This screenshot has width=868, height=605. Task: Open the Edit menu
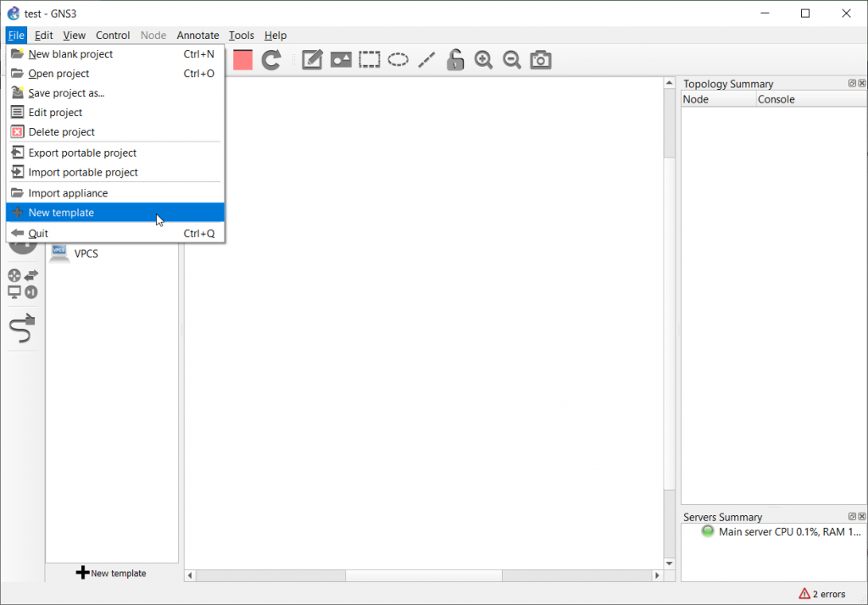click(x=44, y=36)
